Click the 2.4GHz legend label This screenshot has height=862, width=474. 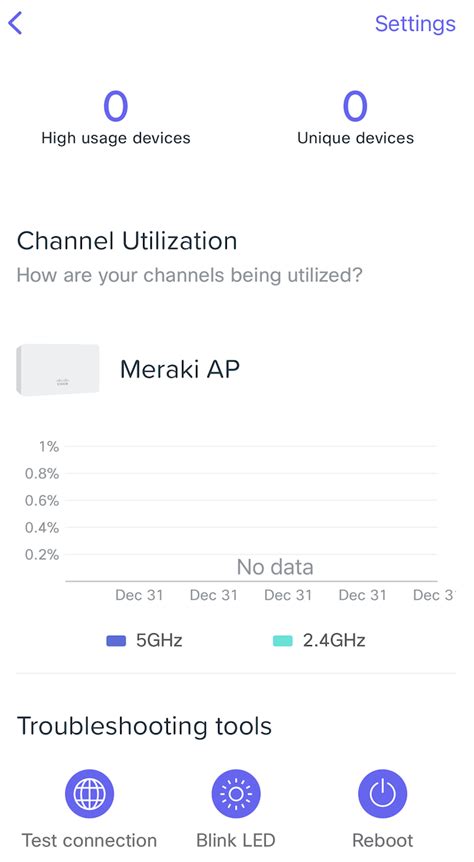334,640
